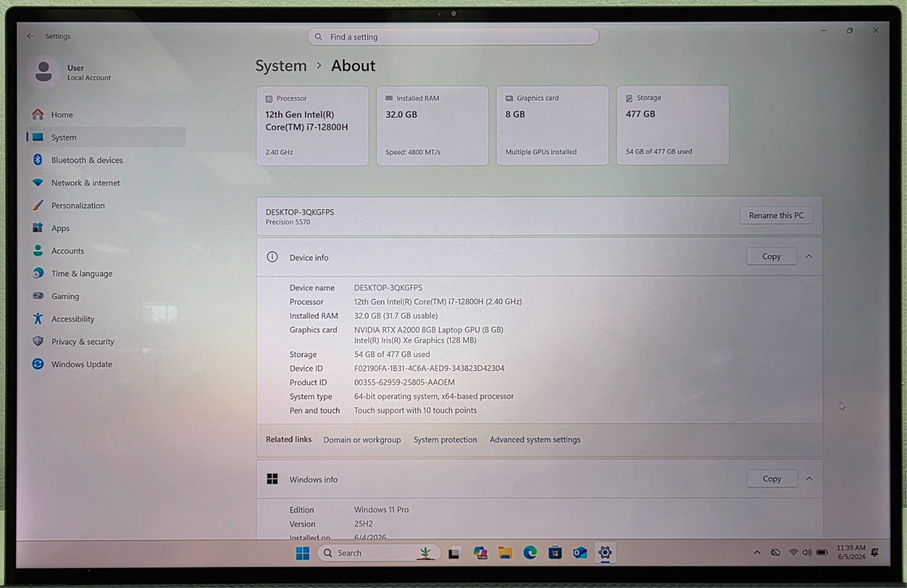Image resolution: width=907 pixels, height=588 pixels.
Task: Click the Bluetooth icon in the sidebar
Action: (38, 160)
